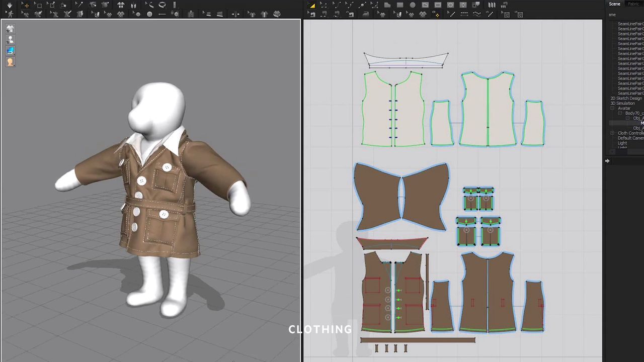The width and height of the screenshot is (644, 362).
Task: Select the Button tool in 3D toolbar
Action: click(x=149, y=15)
